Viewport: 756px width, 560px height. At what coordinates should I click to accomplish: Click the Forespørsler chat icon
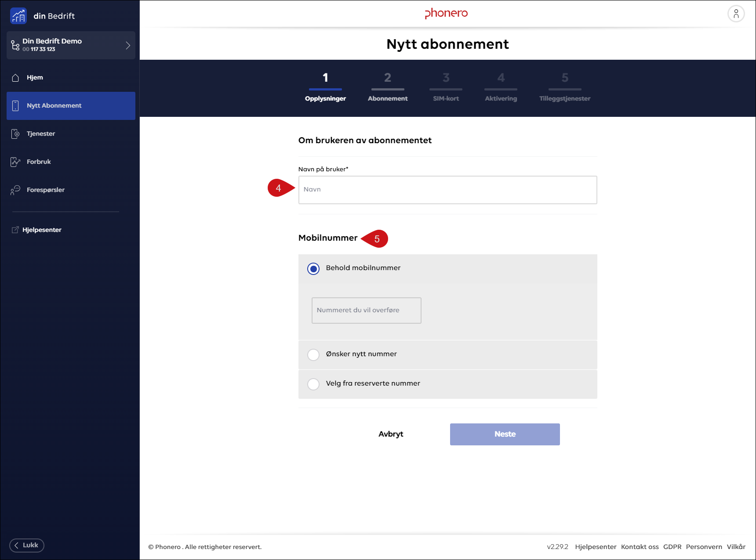coord(15,190)
